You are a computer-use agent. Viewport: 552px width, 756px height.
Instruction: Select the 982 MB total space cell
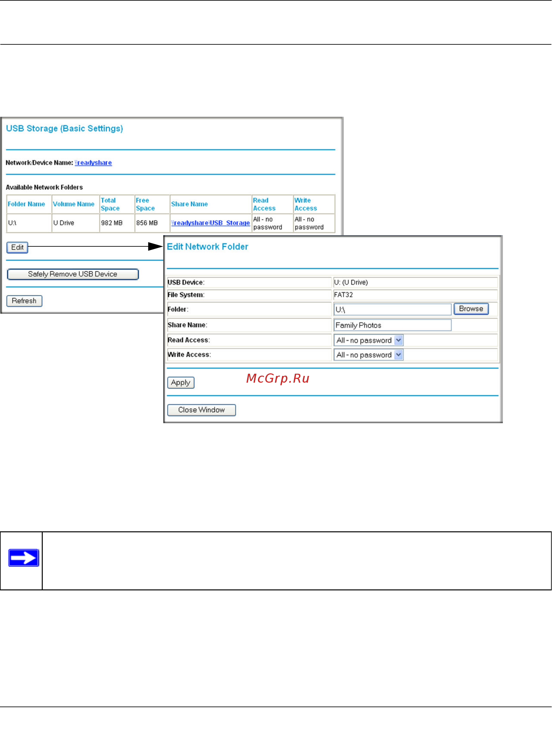coord(117,223)
